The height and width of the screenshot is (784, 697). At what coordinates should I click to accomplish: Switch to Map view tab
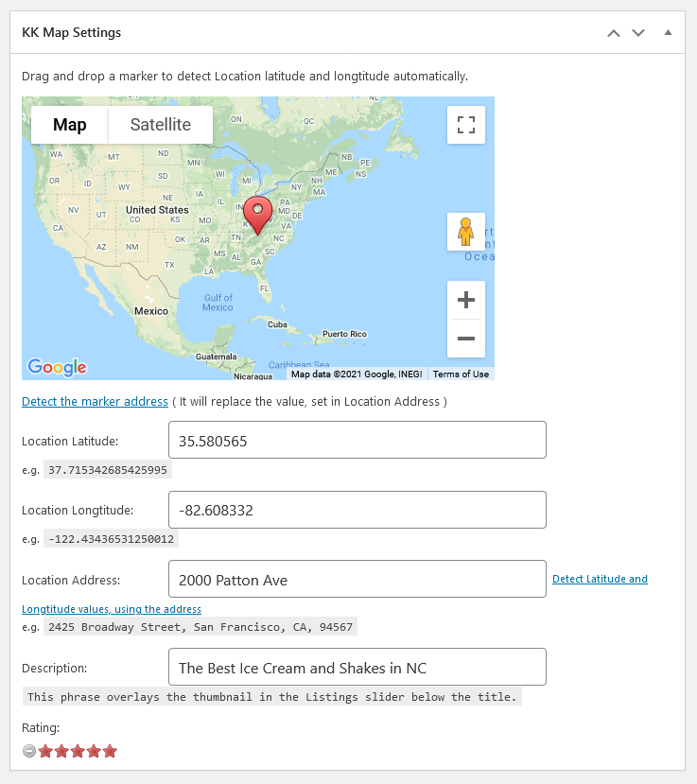(x=69, y=125)
